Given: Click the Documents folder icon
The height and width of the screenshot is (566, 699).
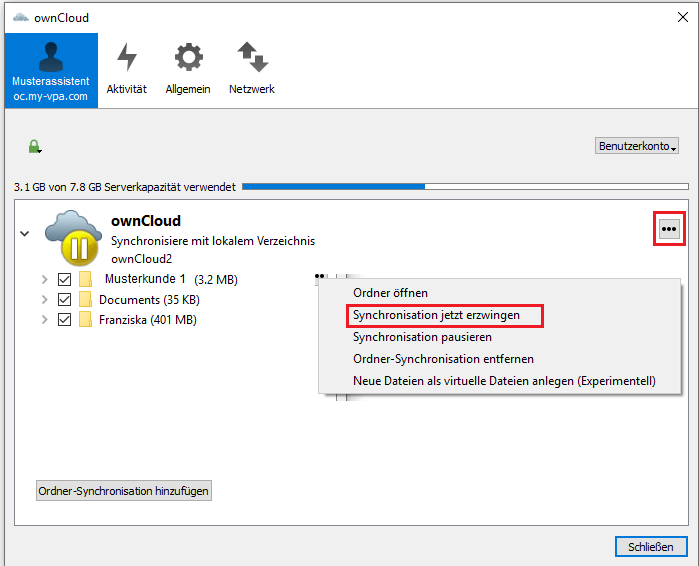Looking at the screenshot, I should click(x=85, y=299).
